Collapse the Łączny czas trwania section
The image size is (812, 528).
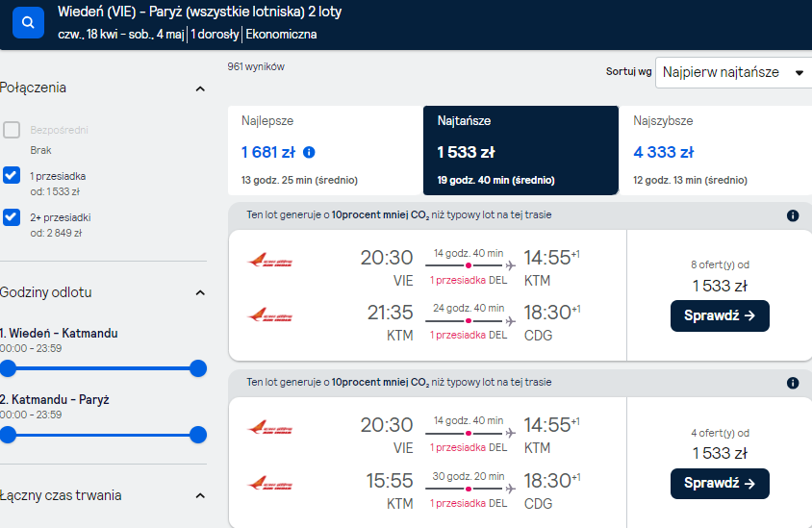[x=200, y=496]
